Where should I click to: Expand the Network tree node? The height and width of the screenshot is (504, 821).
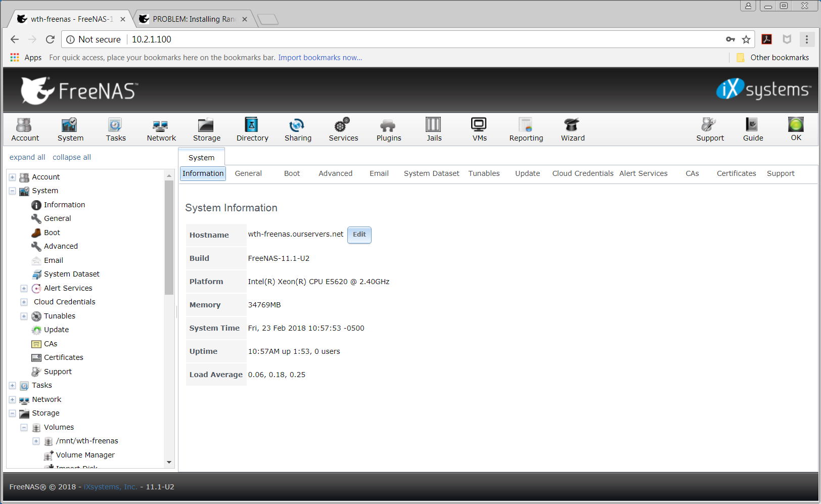[12, 399]
